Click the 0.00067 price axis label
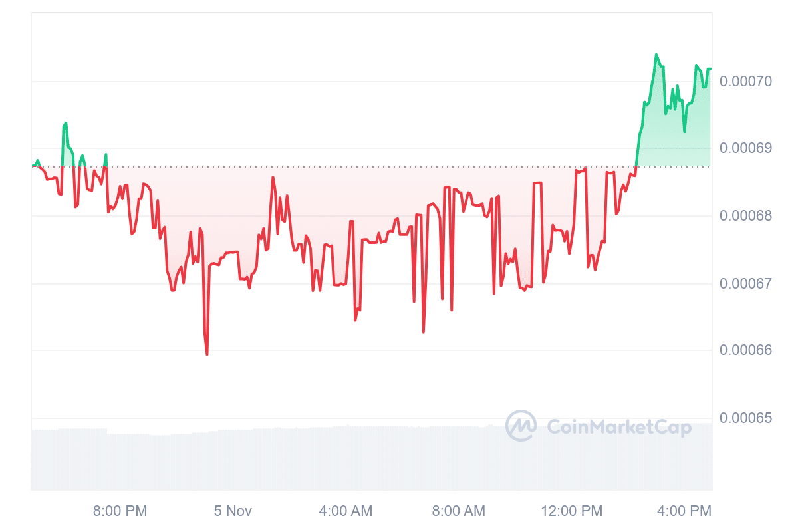 (x=745, y=284)
